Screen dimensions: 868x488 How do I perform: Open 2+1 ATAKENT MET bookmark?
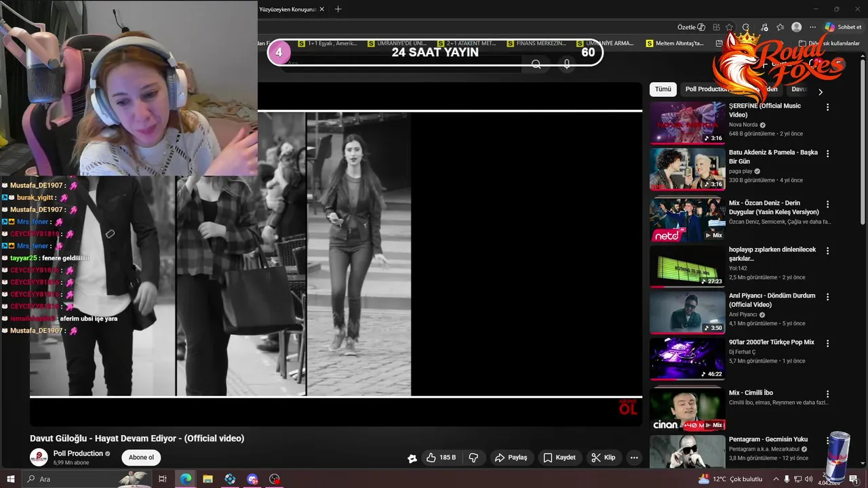click(x=468, y=43)
